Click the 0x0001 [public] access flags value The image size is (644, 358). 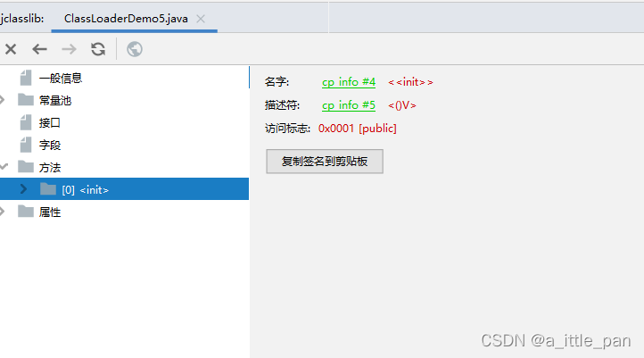358,129
